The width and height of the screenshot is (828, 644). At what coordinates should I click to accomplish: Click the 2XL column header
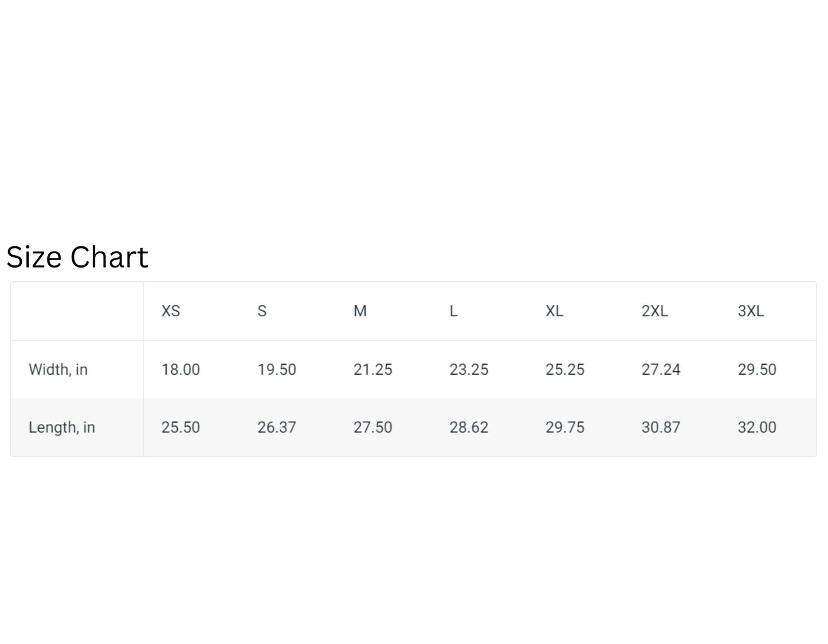coord(654,311)
